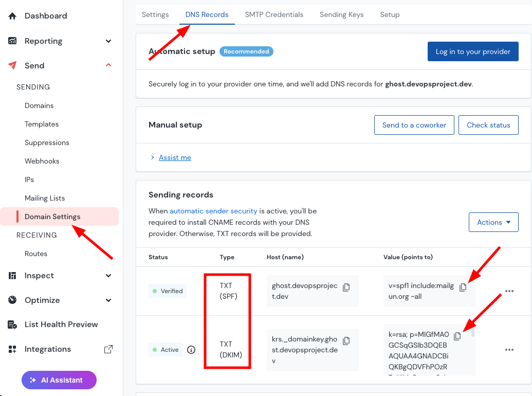
Task: Copy the DKIM key value
Action: click(457, 336)
